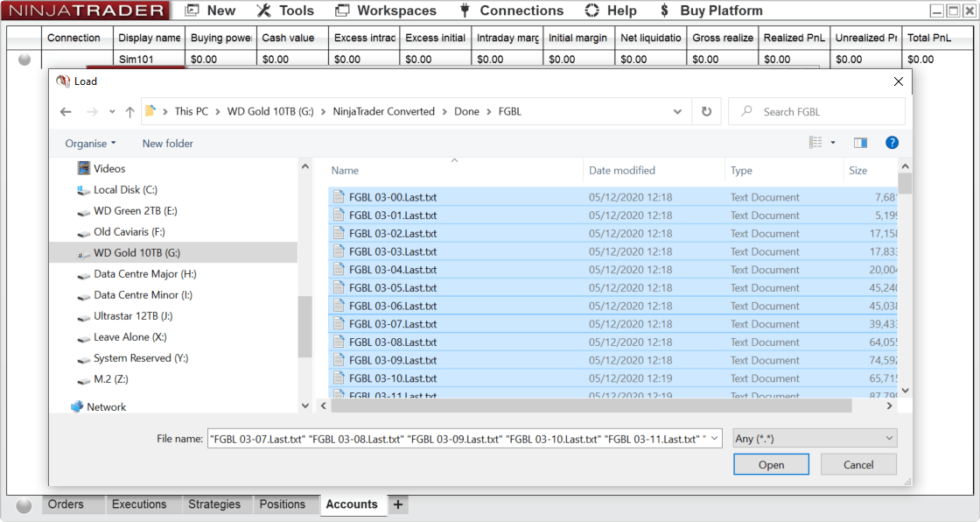Screen dimensions: 980x522
Task: Open the view options dropdown arrow
Action: [832, 143]
